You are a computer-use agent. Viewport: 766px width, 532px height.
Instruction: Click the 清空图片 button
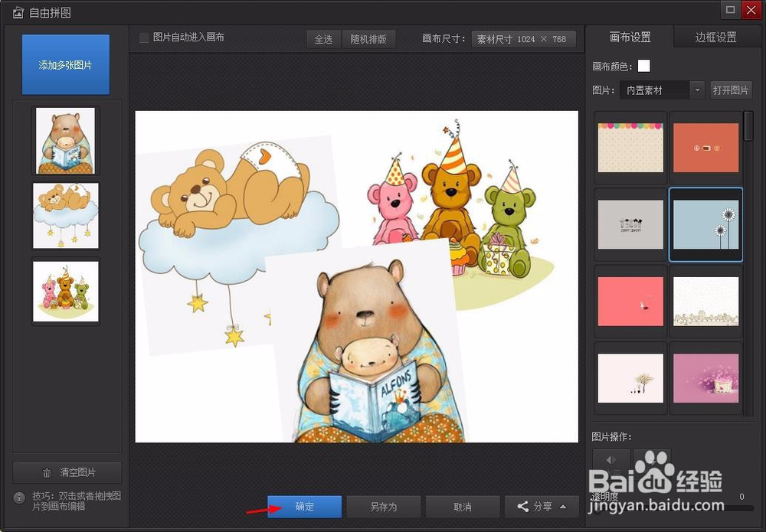pyautogui.click(x=67, y=472)
